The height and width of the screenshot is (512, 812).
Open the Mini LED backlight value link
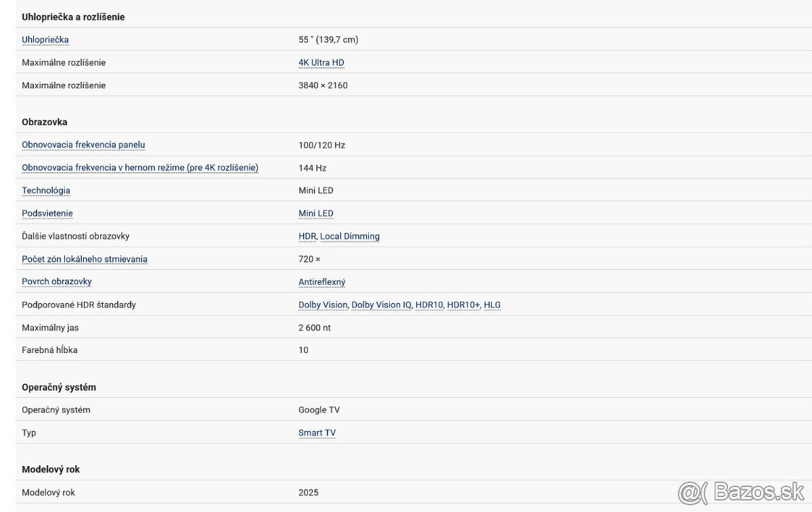point(316,214)
